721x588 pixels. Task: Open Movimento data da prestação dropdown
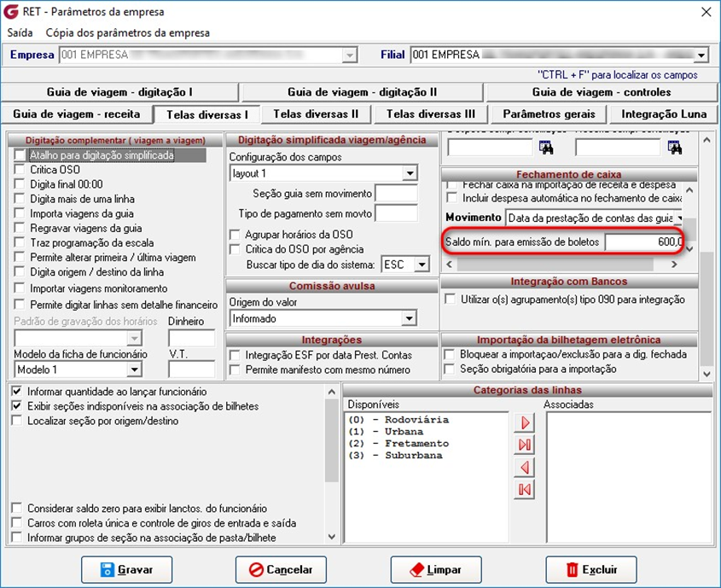(678, 218)
